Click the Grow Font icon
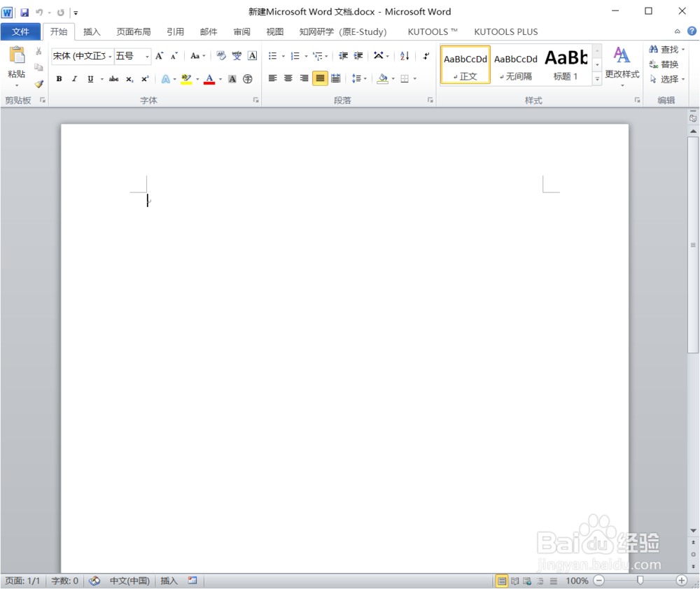700x589 pixels. pyautogui.click(x=160, y=56)
